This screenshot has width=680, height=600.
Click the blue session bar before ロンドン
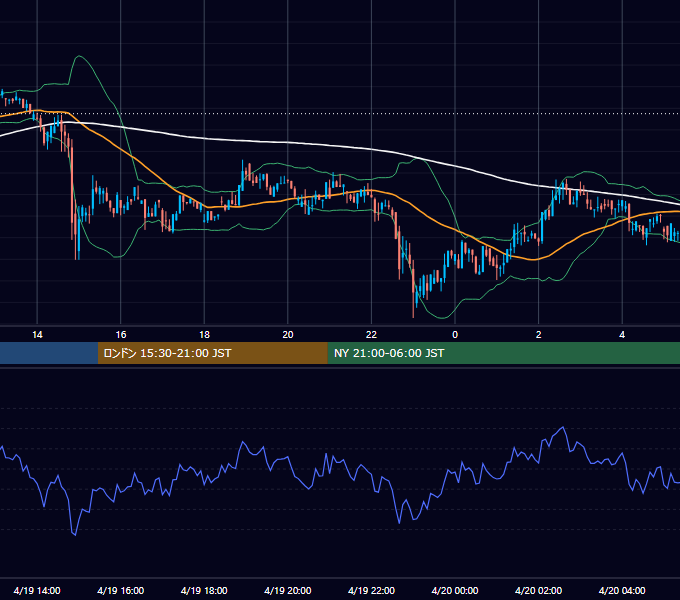point(49,353)
